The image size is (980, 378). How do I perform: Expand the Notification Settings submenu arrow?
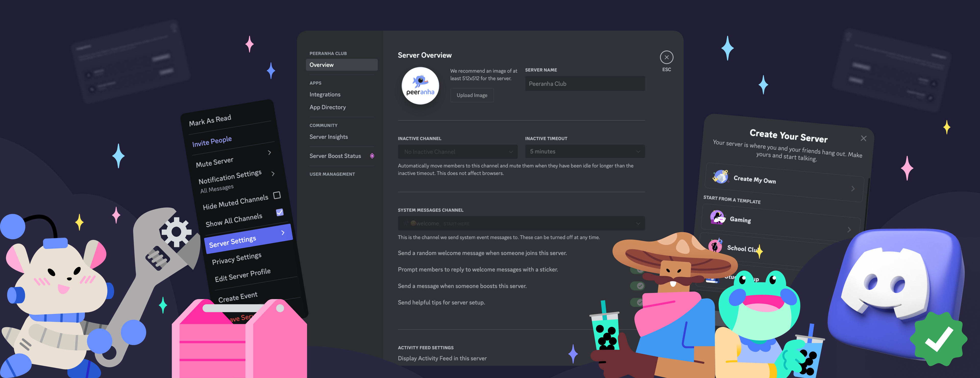tap(273, 173)
